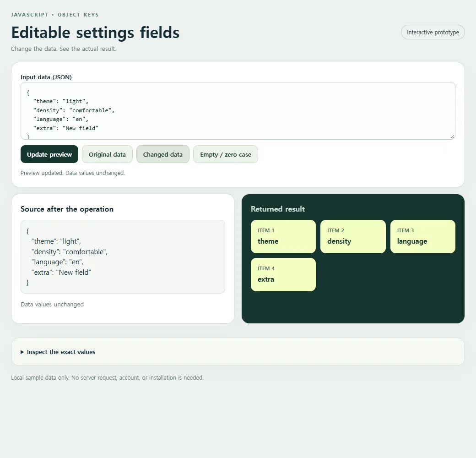Select the ITEM 3 language card

pyautogui.click(x=423, y=237)
